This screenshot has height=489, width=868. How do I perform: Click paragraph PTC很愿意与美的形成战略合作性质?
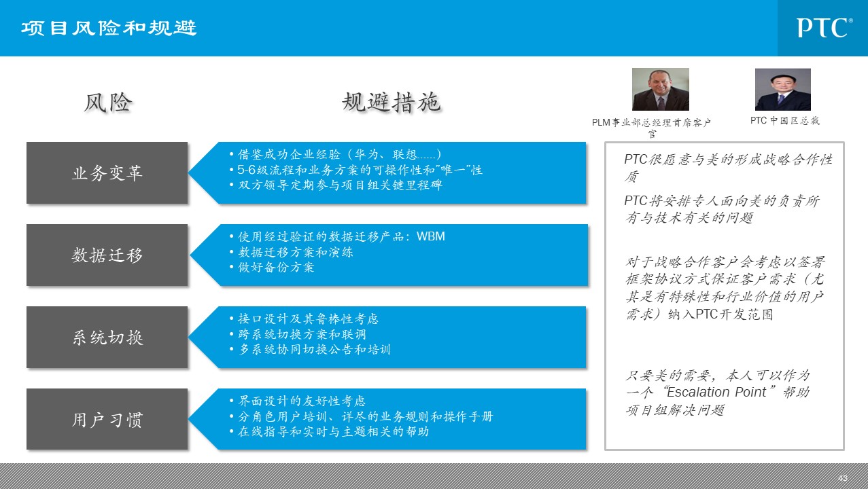tap(729, 168)
